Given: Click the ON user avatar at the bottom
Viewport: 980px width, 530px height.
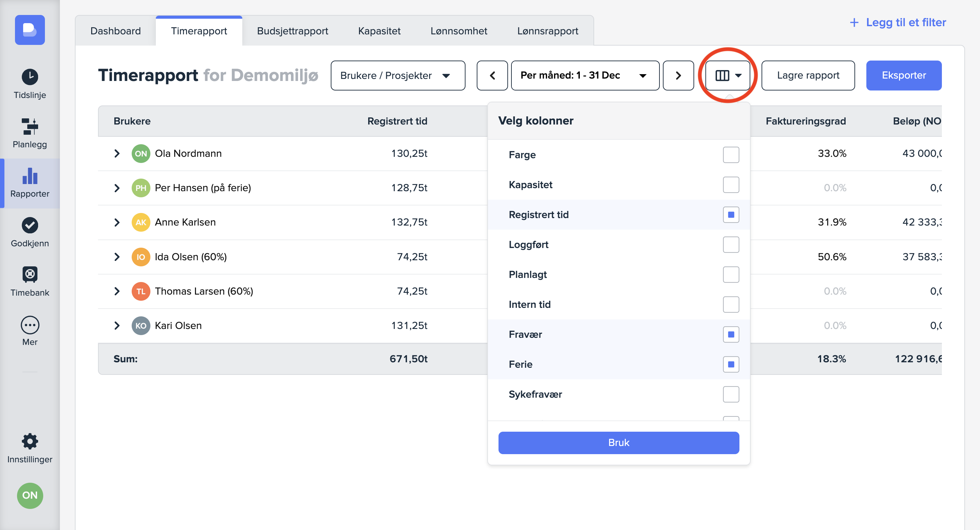Looking at the screenshot, I should point(30,495).
